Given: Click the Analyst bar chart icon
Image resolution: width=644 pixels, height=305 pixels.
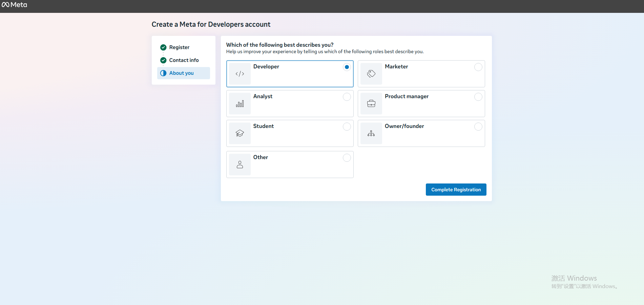Looking at the screenshot, I should point(240,104).
